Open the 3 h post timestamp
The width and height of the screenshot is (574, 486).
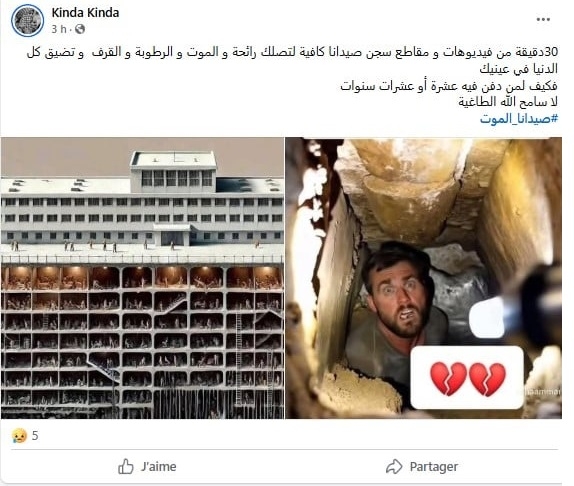[59, 29]
